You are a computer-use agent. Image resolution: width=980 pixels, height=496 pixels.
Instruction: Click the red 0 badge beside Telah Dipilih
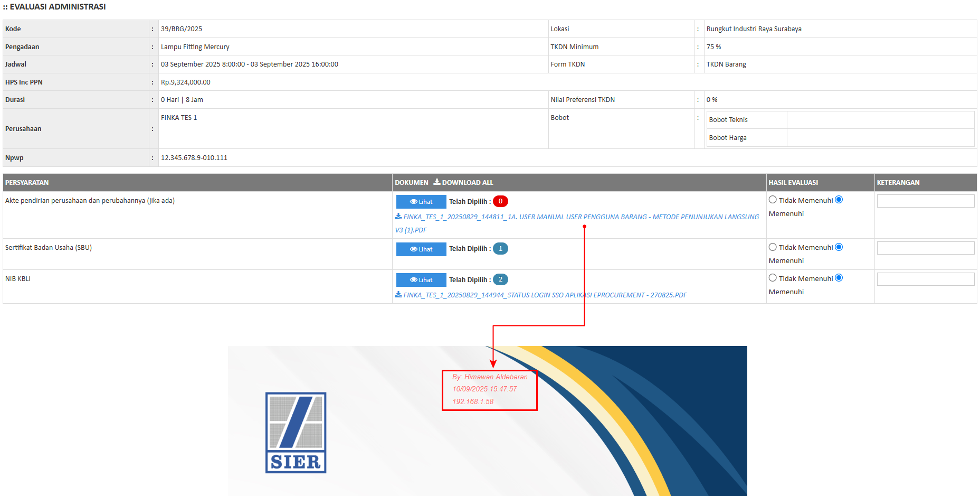coord(500,201)
